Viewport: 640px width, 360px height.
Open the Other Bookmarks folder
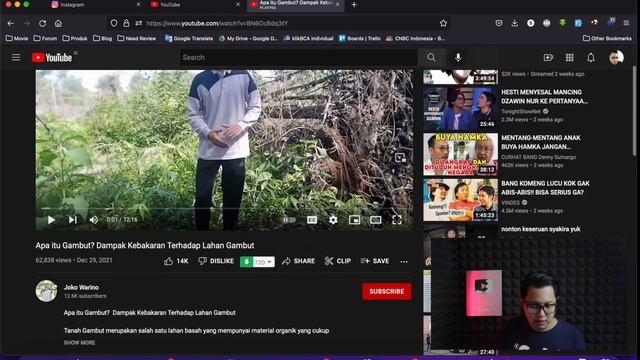pos(607,38)
